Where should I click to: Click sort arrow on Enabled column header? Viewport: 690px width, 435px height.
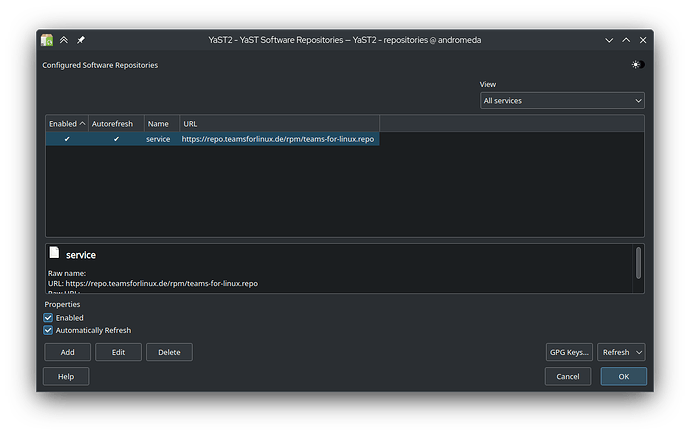[82, 124]
